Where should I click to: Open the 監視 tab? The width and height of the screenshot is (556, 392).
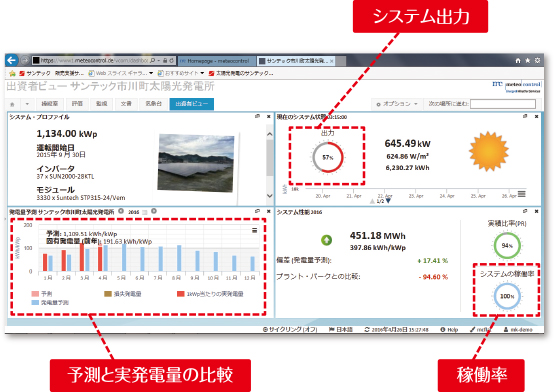pyautogui.click(x=101, y=104)
